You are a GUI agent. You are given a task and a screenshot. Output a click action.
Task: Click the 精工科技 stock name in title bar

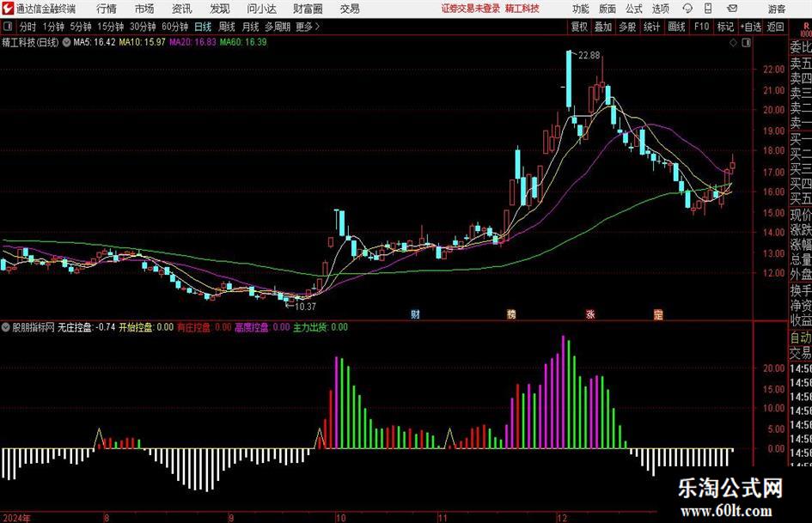click(522, 9)
